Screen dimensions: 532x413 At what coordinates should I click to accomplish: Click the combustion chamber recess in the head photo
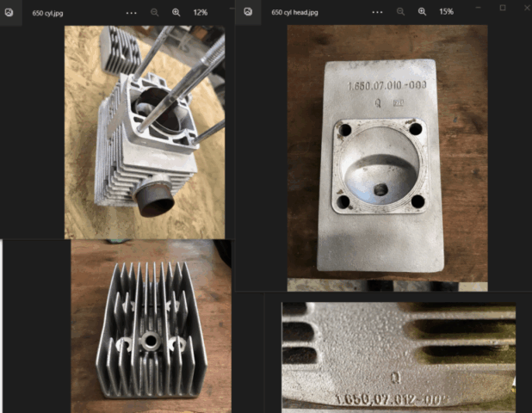point(379,163)
